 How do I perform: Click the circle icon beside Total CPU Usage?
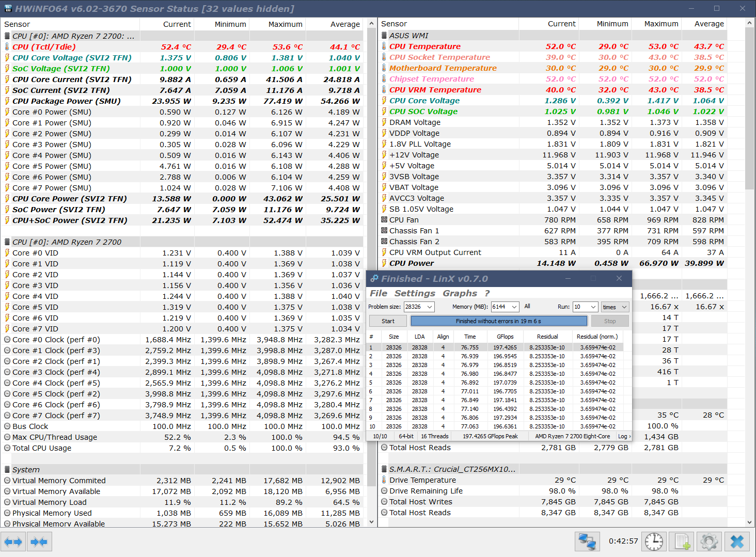pyautogui.click(x=7, y=448)
